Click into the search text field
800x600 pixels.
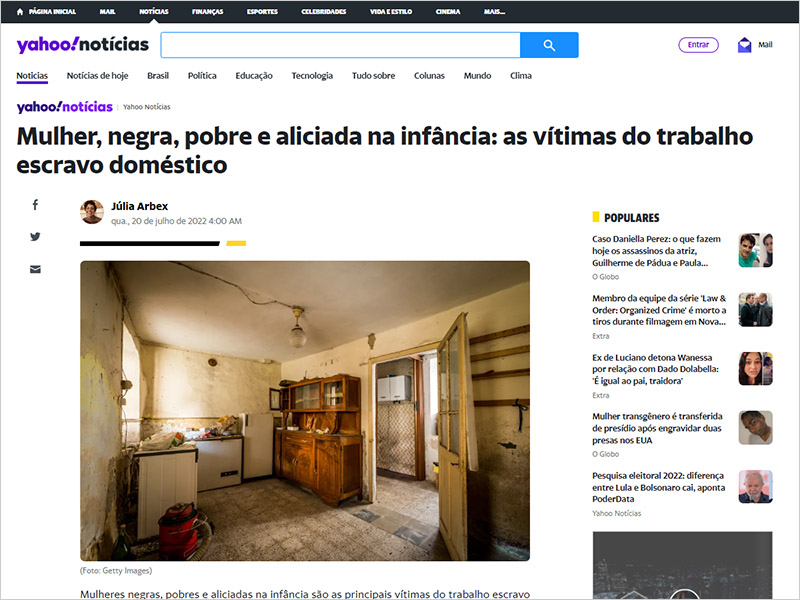tap(340, 45)
